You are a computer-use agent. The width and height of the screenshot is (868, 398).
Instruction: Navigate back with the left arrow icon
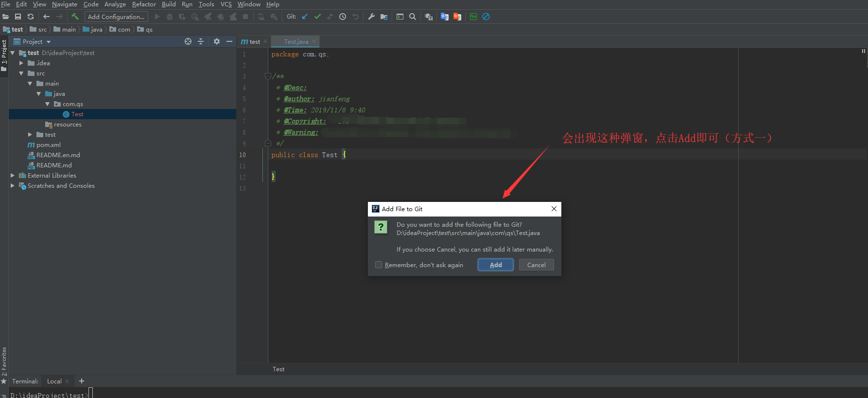pos(47,17)
